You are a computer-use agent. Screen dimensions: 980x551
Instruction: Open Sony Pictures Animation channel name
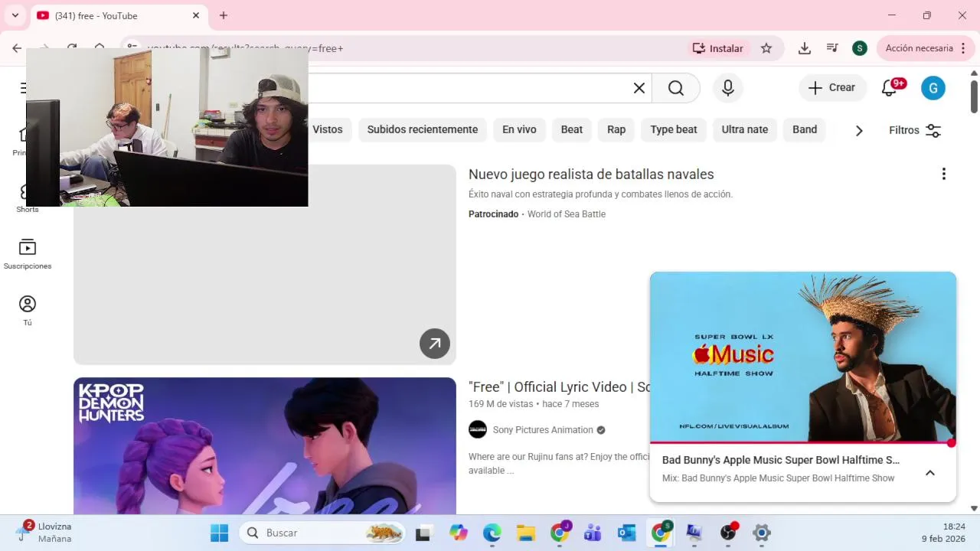click(543, 430)
